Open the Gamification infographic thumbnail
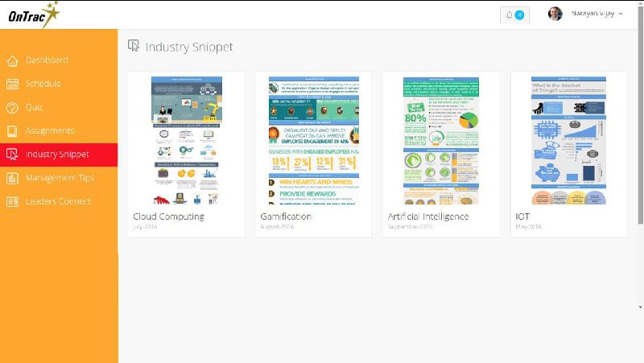 [x=313, y=141]
